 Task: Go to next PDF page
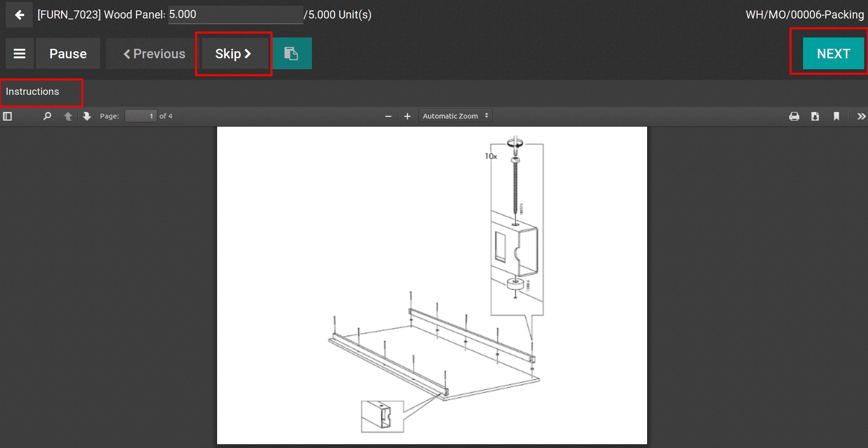pos(87,116)
